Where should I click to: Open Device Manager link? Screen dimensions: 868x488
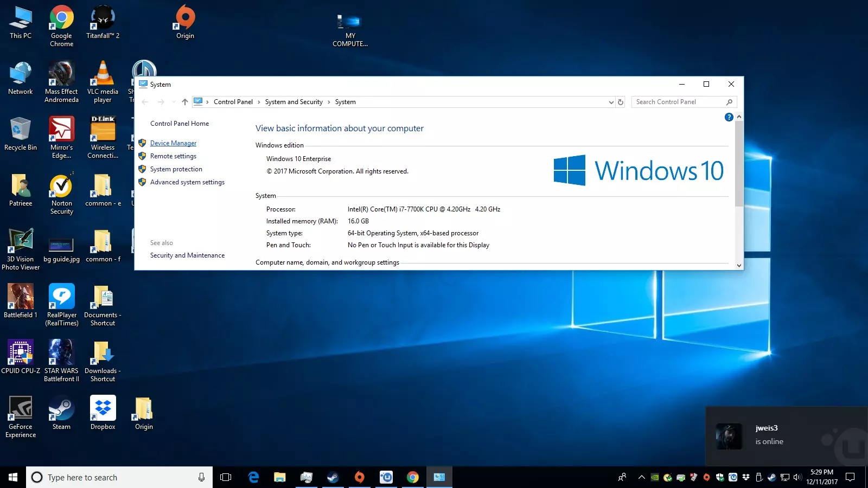pyautogui.click(x=173, y=143)
